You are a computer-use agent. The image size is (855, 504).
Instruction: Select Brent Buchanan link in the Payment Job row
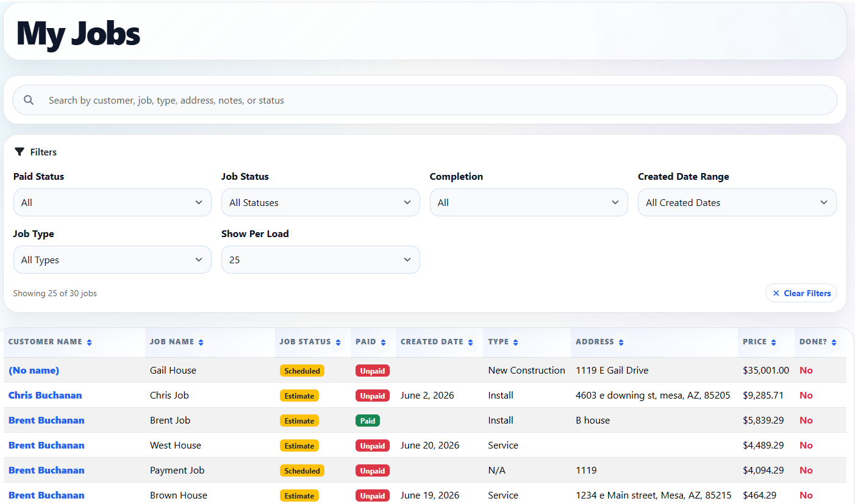[46, 470]
